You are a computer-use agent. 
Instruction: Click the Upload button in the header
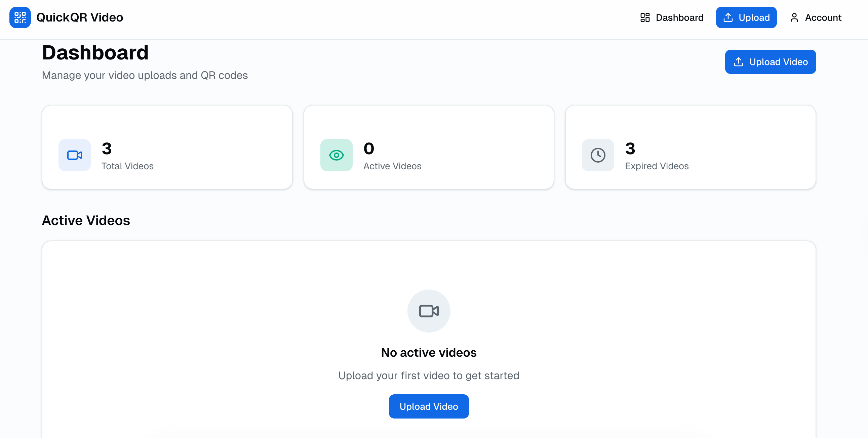746,17
